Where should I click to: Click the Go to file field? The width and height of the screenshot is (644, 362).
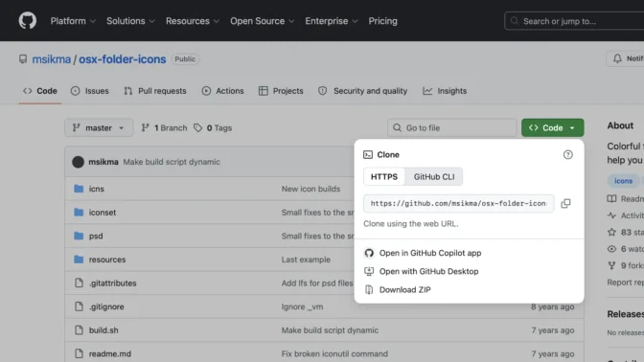[x=451, y=128]
